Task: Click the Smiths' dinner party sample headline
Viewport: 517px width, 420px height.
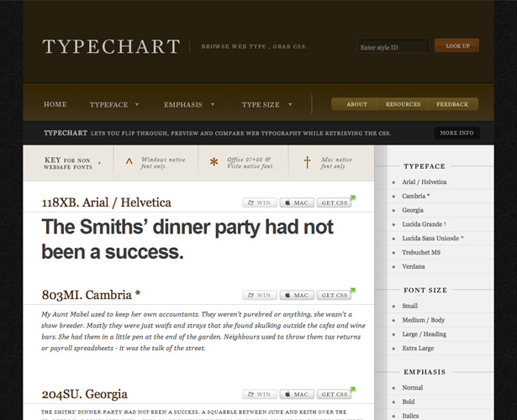Action: (187, 239)
